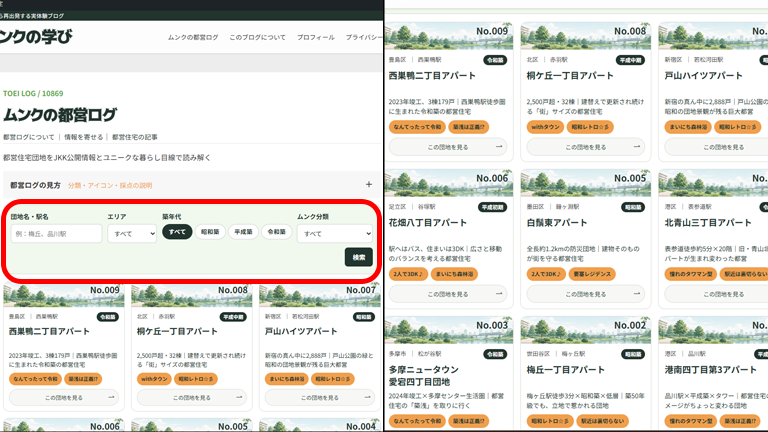Open 多摩ニュータウン 愛宕四丁目団地 title
The width and height of the screenshot is (768, 432).
click(424, 375)
